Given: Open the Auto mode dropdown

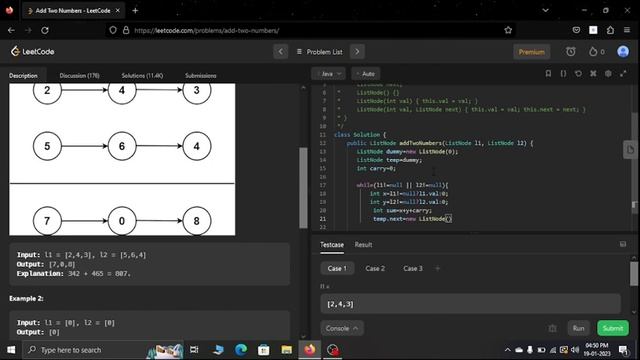Looking at the screenshot, I should click(366, 74).
